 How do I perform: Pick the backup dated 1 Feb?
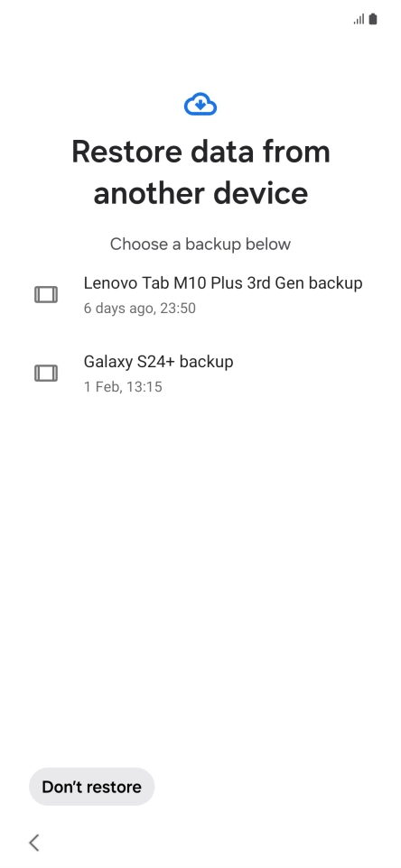click(200, 374)
